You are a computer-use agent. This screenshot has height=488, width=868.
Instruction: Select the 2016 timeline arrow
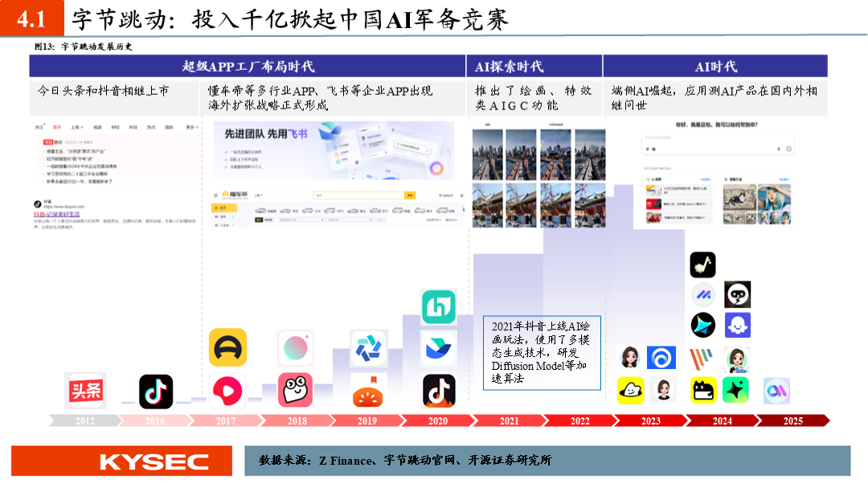pyautogui.click(x=155, y=421)
